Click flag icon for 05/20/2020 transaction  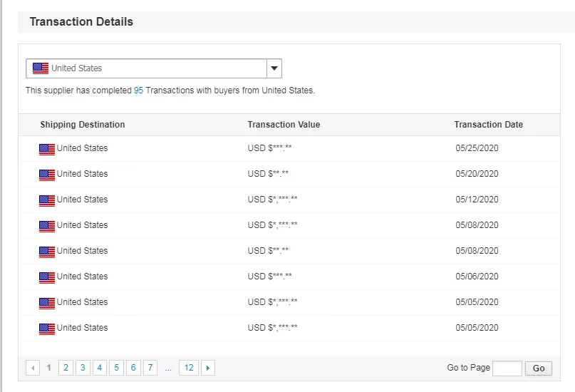(x=47, y=175)
